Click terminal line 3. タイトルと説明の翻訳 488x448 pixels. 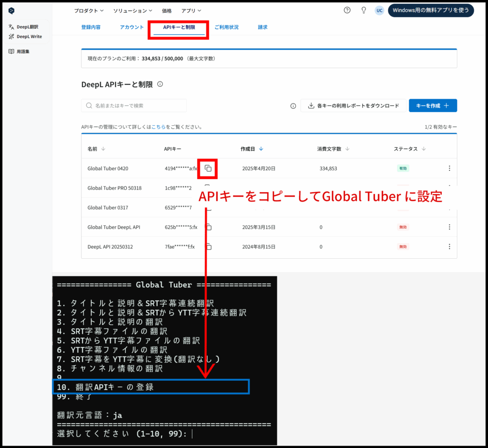pos(110,322)
